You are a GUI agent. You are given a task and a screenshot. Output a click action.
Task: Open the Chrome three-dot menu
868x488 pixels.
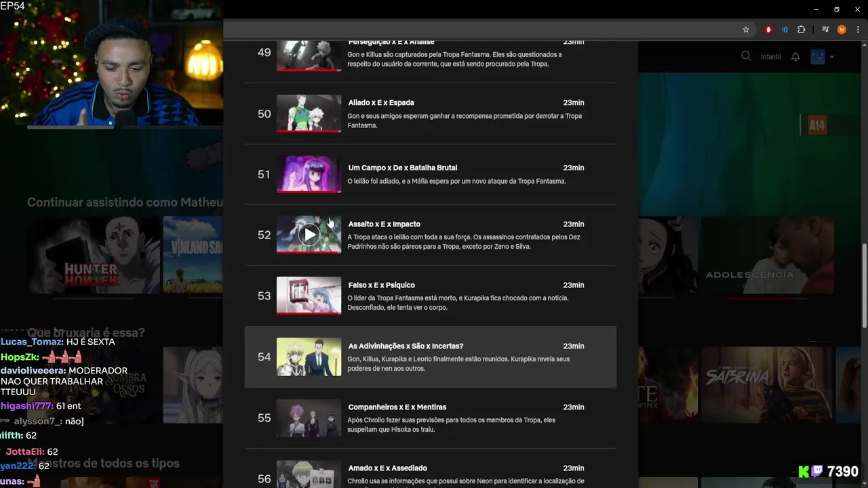[858, 30]
